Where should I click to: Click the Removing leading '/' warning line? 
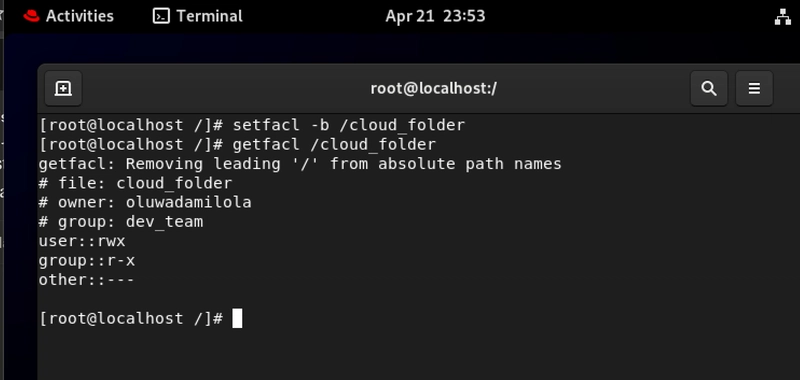300,164
